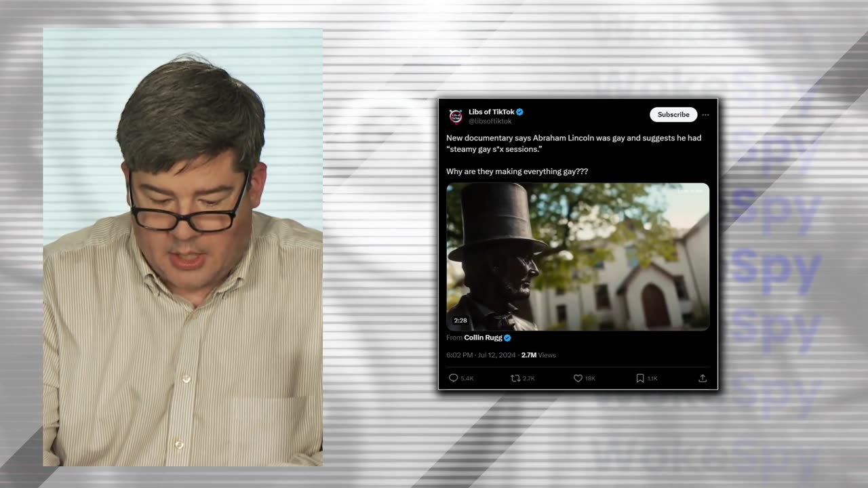Repost using the retweet icon with 2.7K

coord(523,378)
